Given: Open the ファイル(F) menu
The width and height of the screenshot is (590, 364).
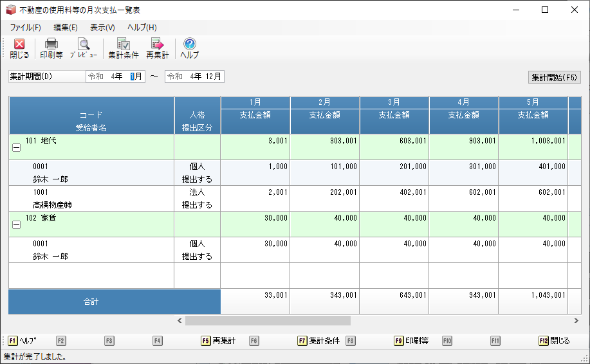Looking at the screenshot, I should click(x=25, y=27).
